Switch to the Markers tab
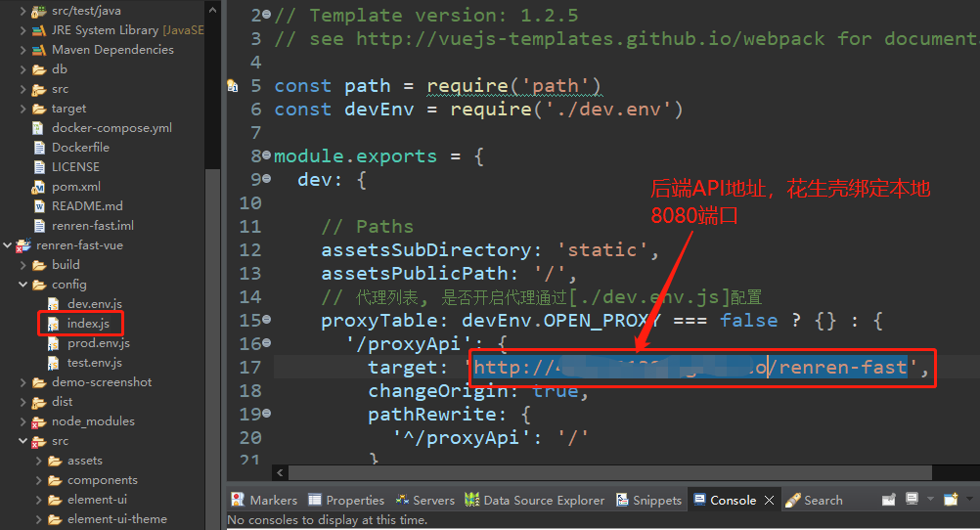The image size is (980, 530). (264, 500)
